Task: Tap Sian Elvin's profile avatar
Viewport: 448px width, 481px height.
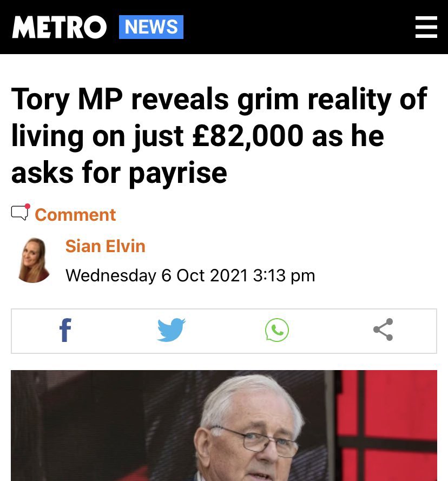Action: (34, 260)
